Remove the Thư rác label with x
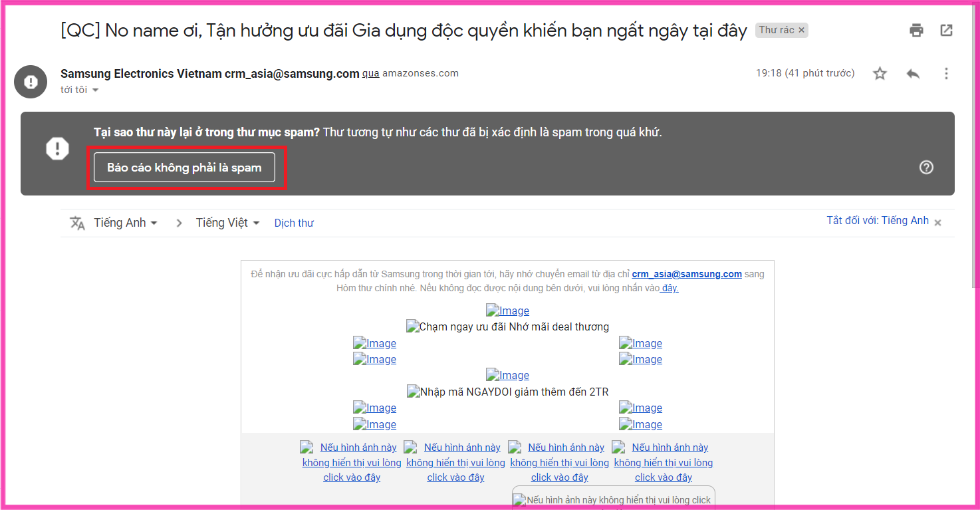This screenshot has width=980, height=510. (802, 30)
